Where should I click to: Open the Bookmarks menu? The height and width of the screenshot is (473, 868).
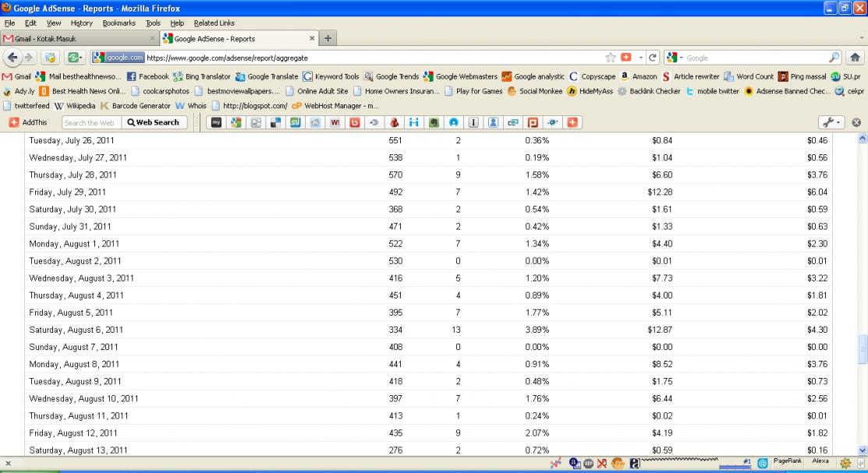[119, 23]
